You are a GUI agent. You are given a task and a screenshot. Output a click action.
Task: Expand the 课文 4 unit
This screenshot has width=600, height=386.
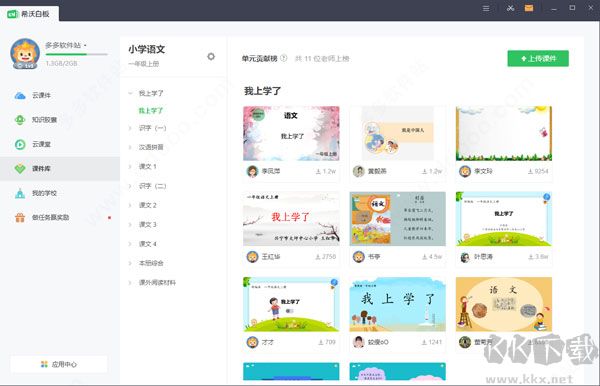pos(130,244)
